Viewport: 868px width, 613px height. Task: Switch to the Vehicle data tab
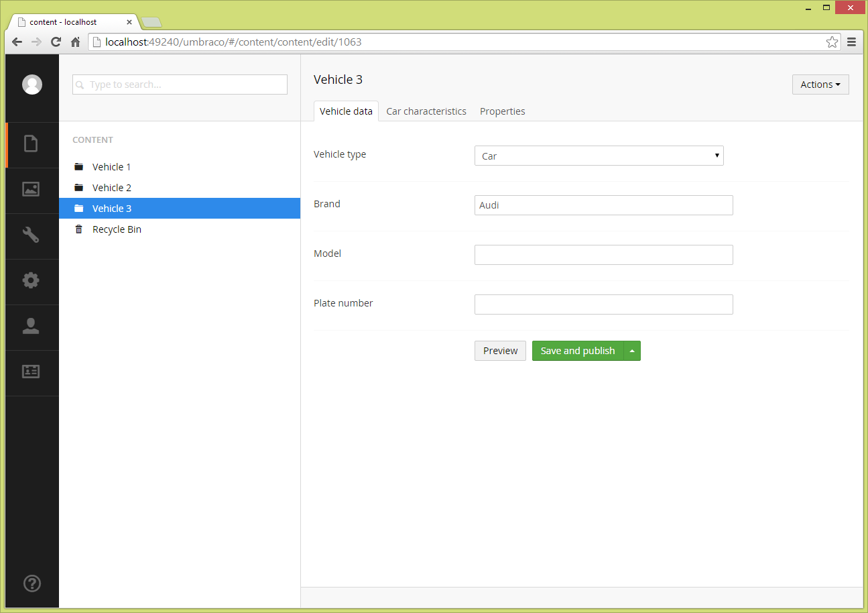[x=346, y=111]
